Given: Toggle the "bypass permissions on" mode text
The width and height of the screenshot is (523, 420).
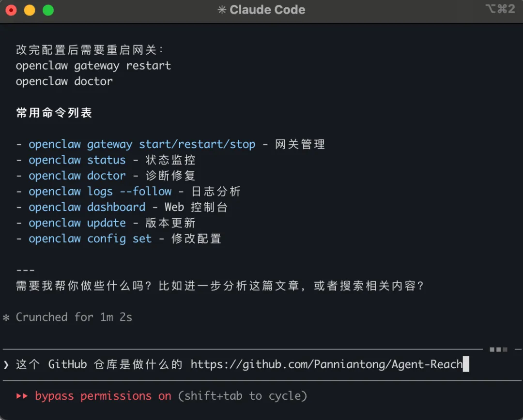Looking at the screenshot, I should pos(103,396).
